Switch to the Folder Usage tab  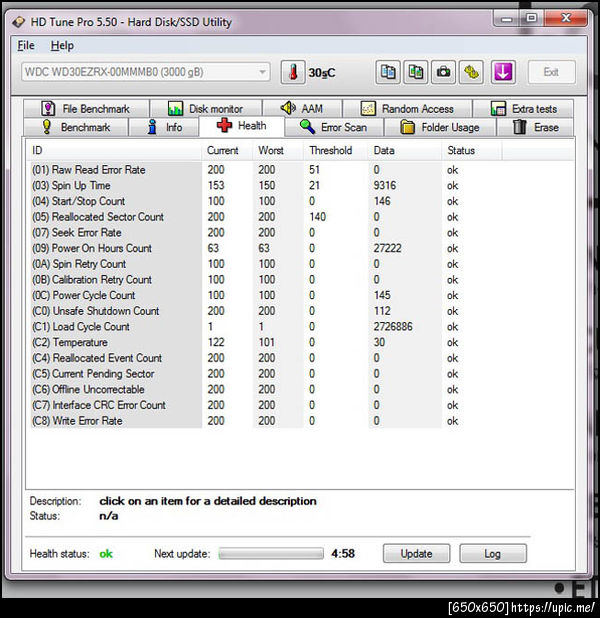(x=440, y=127)
